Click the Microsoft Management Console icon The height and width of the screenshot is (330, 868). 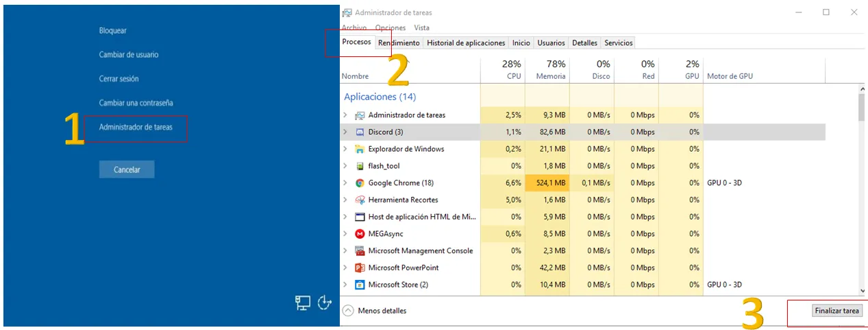(x=360, y=251)
